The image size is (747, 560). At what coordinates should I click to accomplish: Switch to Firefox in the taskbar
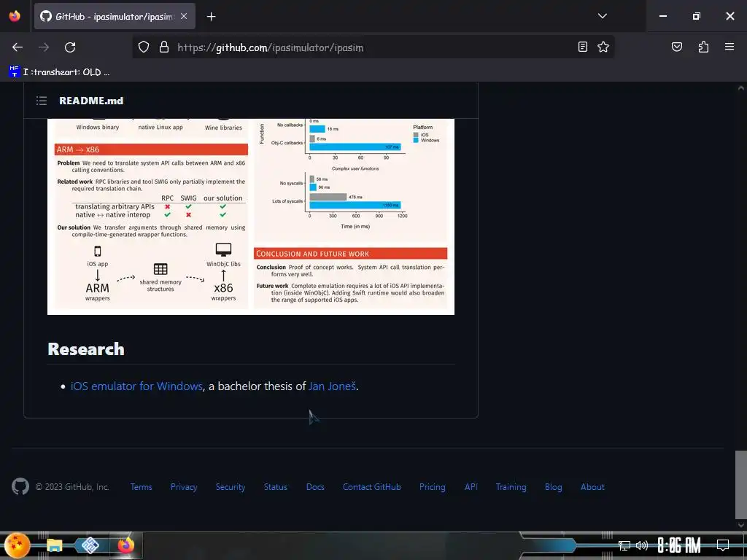coord(125,545)
